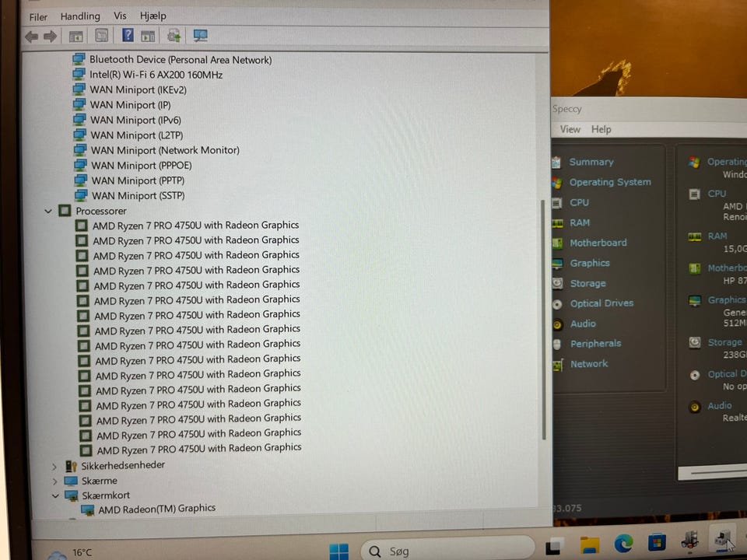747x560 pixels.
Task: Open the RAM section in Speccy
Action: [579, 222]
